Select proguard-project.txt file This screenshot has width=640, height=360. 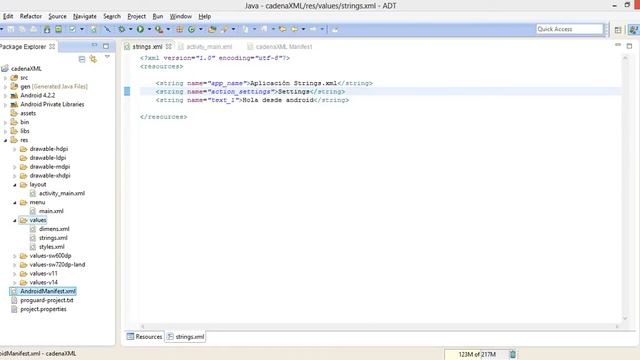point(47,300)
